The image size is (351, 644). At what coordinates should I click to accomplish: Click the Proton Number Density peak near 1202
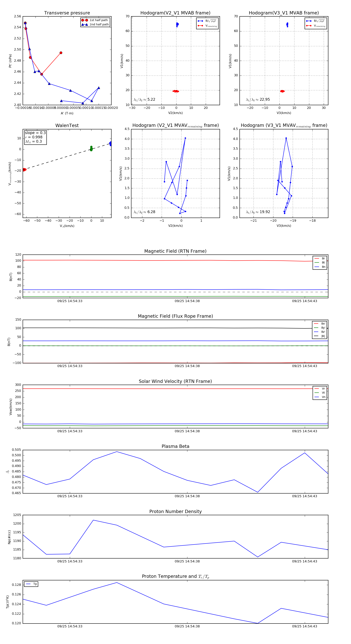[x=93, y=520]
